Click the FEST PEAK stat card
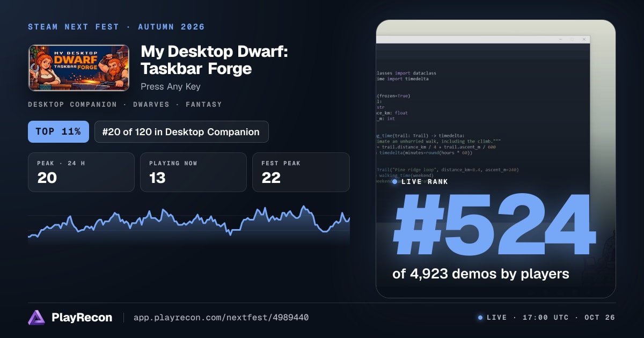 coord(301,172)
